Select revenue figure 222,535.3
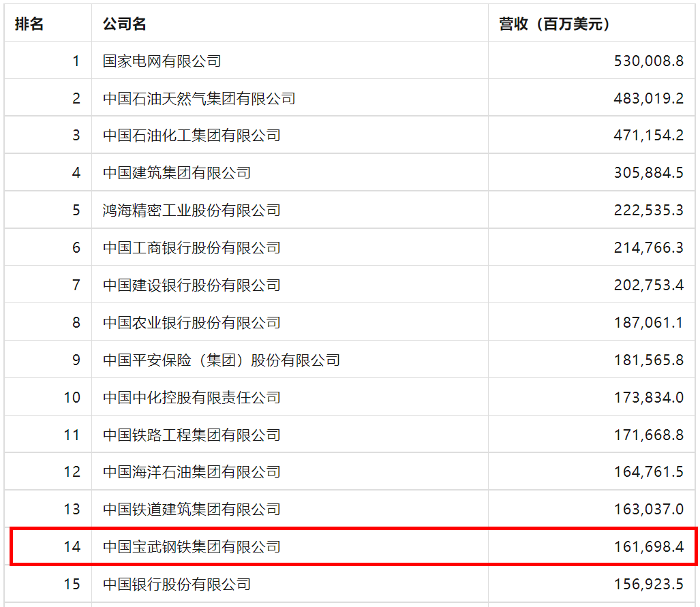 [x=649, y=211]
